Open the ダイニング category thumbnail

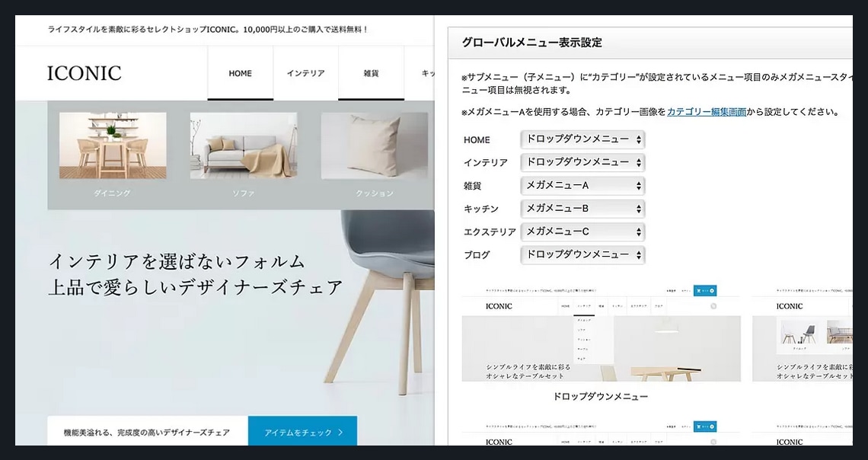click(113, 145)
